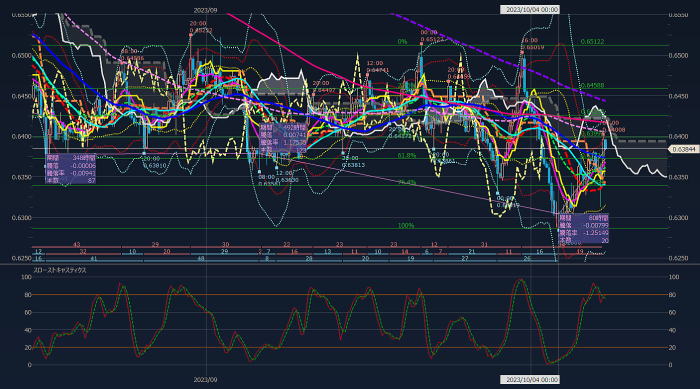Click the 0.6500 tick on left price axis
Image resolution: width=700 pixels, height=389 pixels.
[21, 55]
